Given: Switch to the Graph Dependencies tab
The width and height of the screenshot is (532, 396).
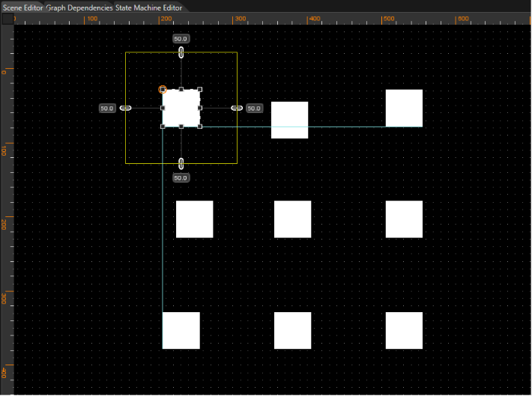Looking at the screenshot, I should coord(79,7).
